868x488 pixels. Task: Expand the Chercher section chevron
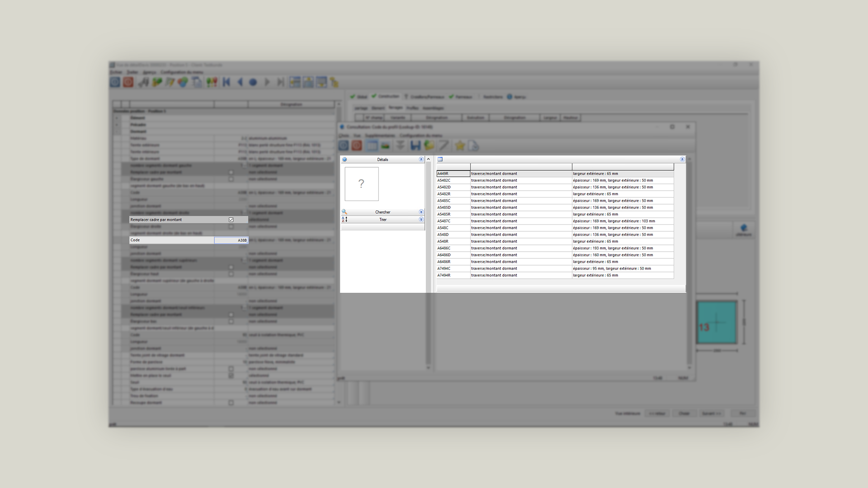(421, 212)
